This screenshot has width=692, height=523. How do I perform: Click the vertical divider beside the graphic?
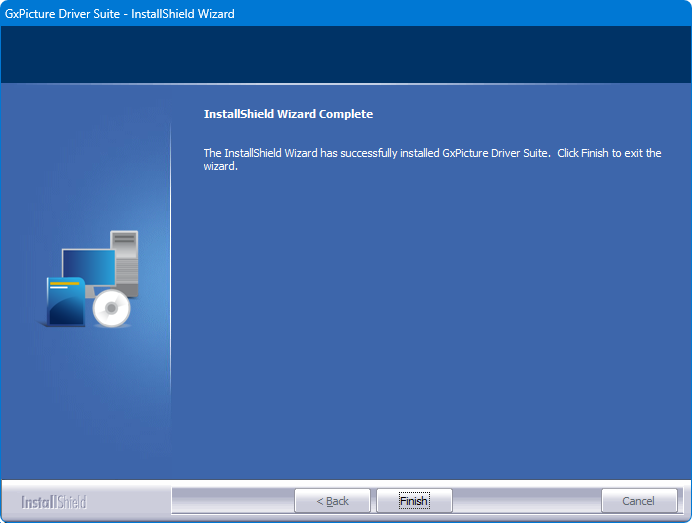(x=171, y=280)
